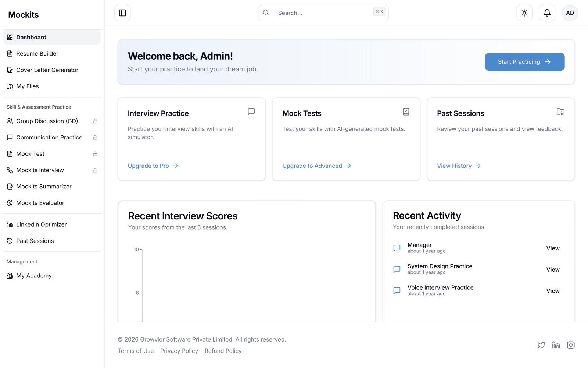
Task: Open the Terms of Use link
Action: pos(136,351)
